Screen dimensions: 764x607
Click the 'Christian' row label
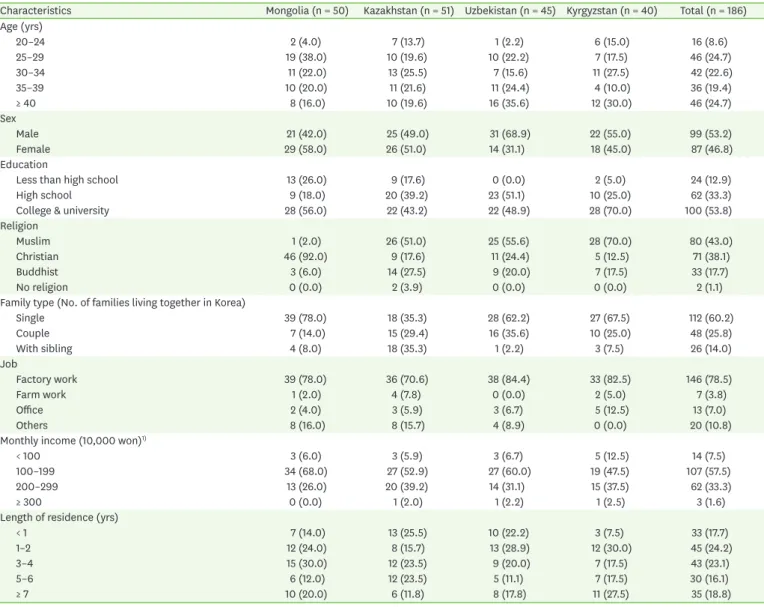click(x=37, y=257)
